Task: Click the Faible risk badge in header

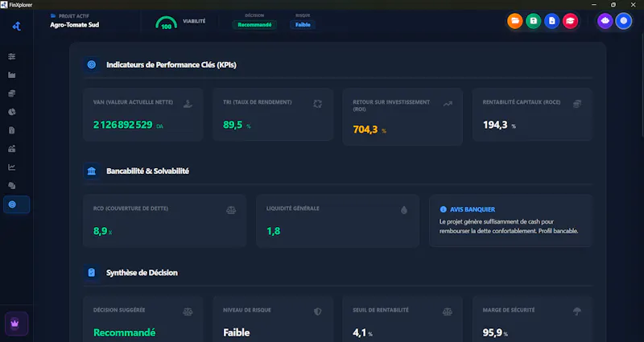Action: click(x=303, y=25)
